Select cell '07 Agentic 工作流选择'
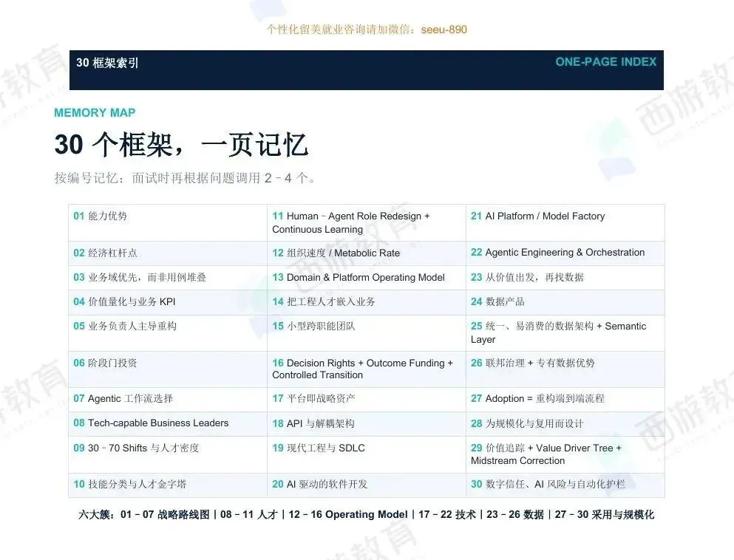This screenshot has width=734, height=560. [x=168, y=400]
